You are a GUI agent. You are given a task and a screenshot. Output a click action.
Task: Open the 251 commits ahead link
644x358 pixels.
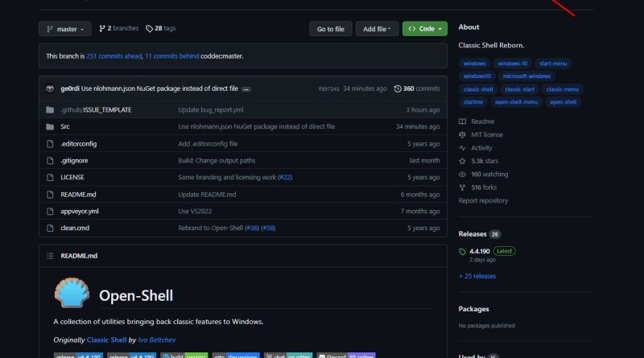coord(114,56)
